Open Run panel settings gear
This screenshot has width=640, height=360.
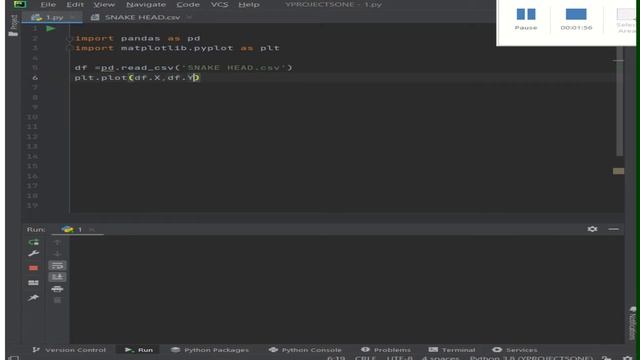click(592, 229)
